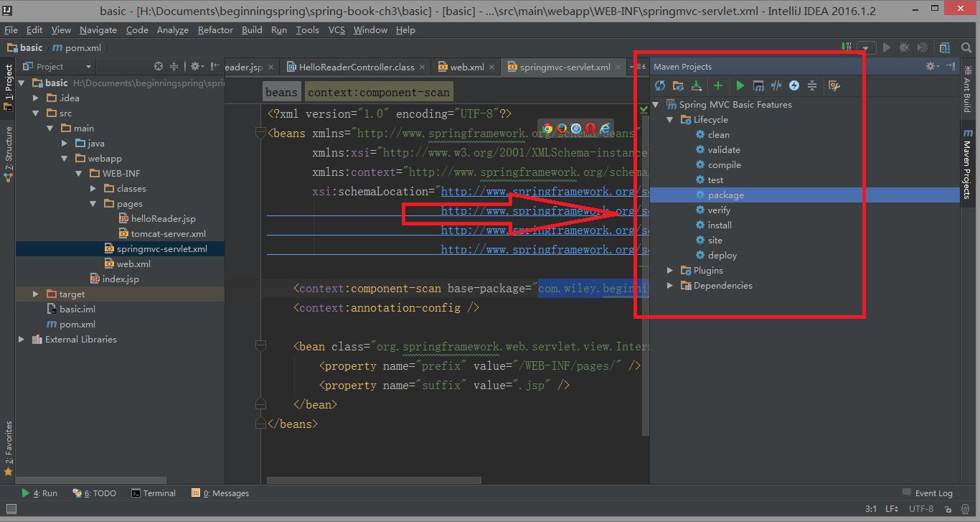Reimport all Maven projects refresh icon
The height and width of the screenshot is (522, 980).
[x=660, y=85]
